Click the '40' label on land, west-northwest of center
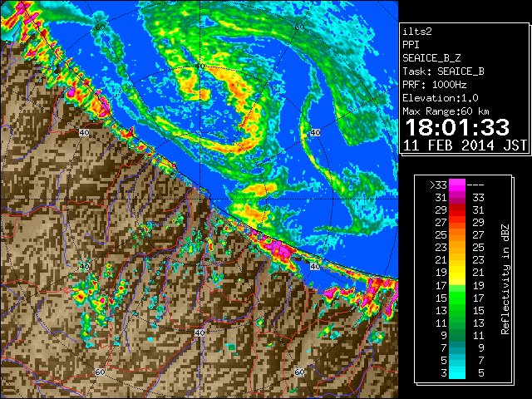Screen dimensions: 532x399 [x=84, y=132]
